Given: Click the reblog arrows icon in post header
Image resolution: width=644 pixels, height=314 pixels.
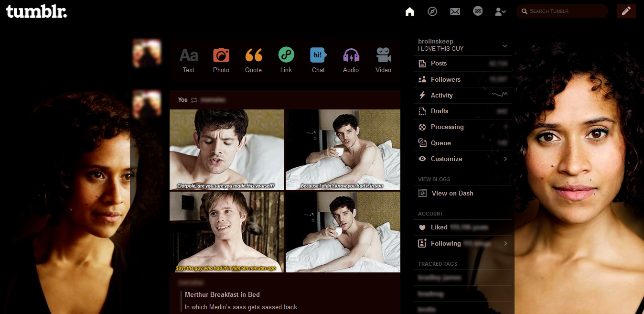Looking at the screenshot, I should (194, 100).
